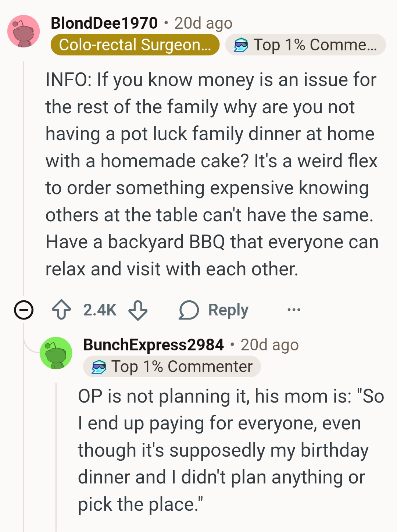The height and width of the screenshot is (532, 397).
Task: Click the '20d ago' timestamp beside BunchExpress2984
Action: pos(269,345)
